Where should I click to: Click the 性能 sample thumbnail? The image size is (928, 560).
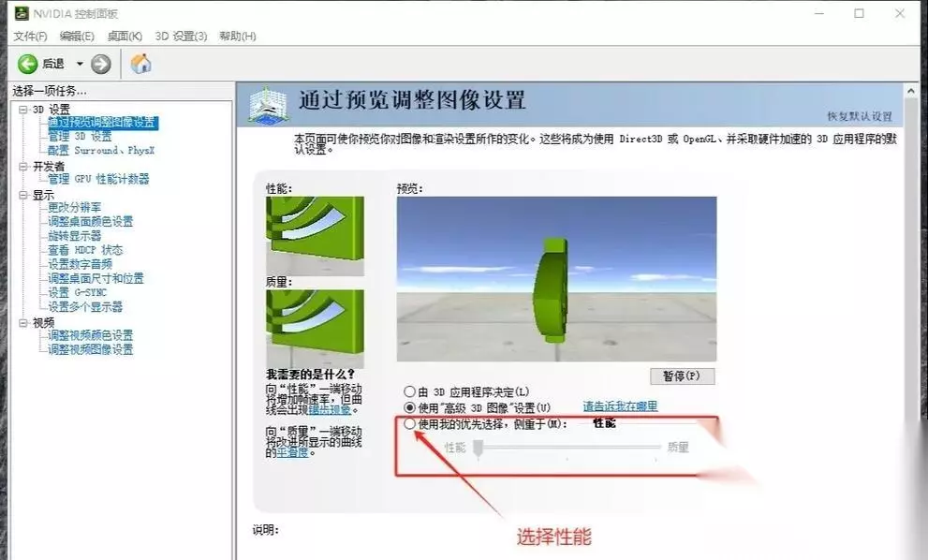point(315,236)
